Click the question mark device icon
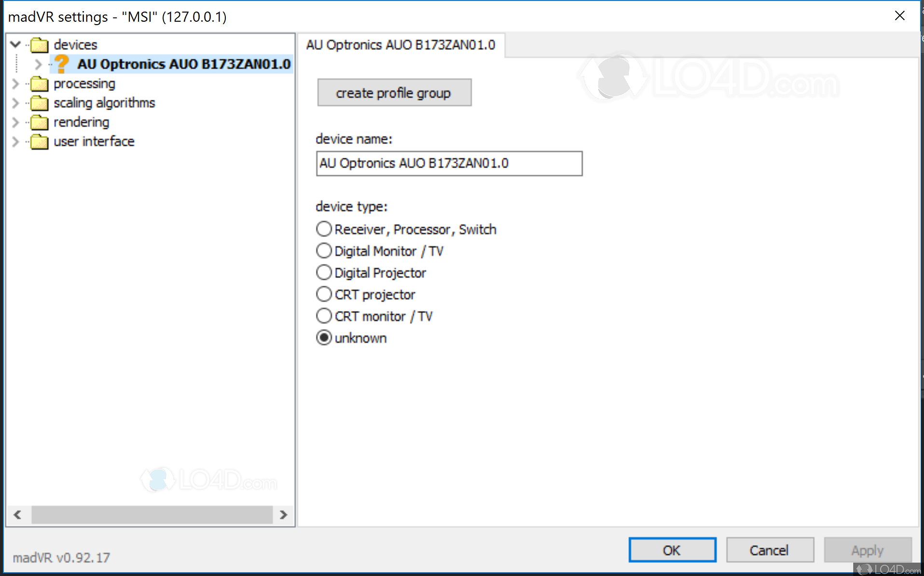 (61, 64)
